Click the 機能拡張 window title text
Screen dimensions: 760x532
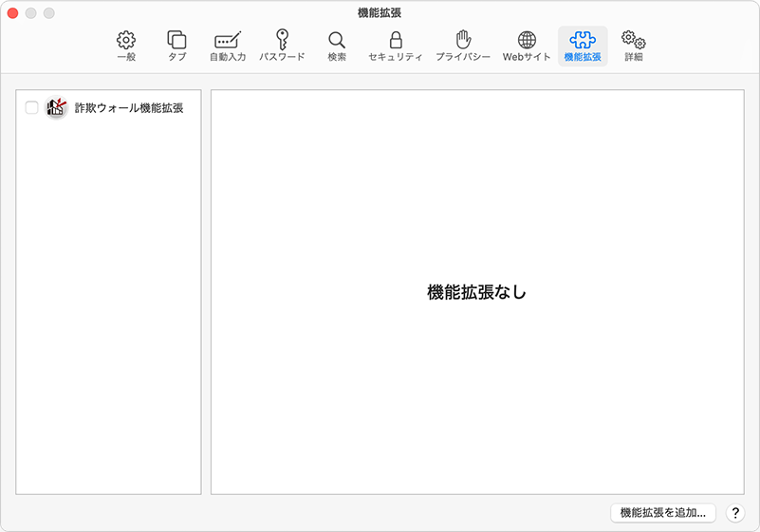380,12
